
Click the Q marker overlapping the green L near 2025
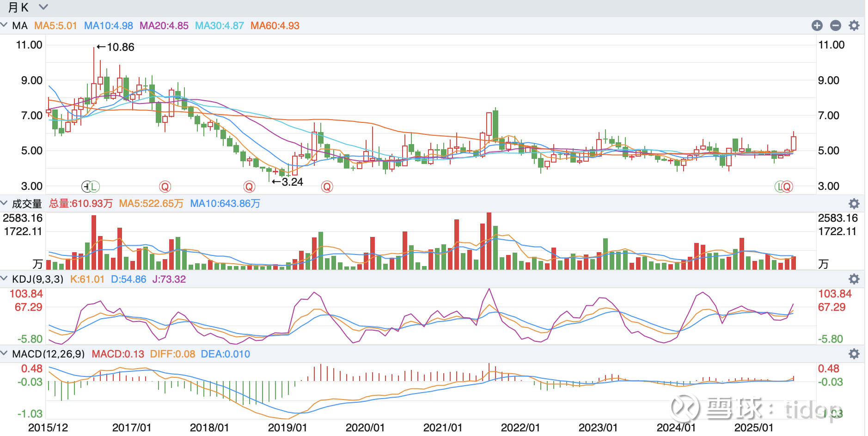(787, 187)
